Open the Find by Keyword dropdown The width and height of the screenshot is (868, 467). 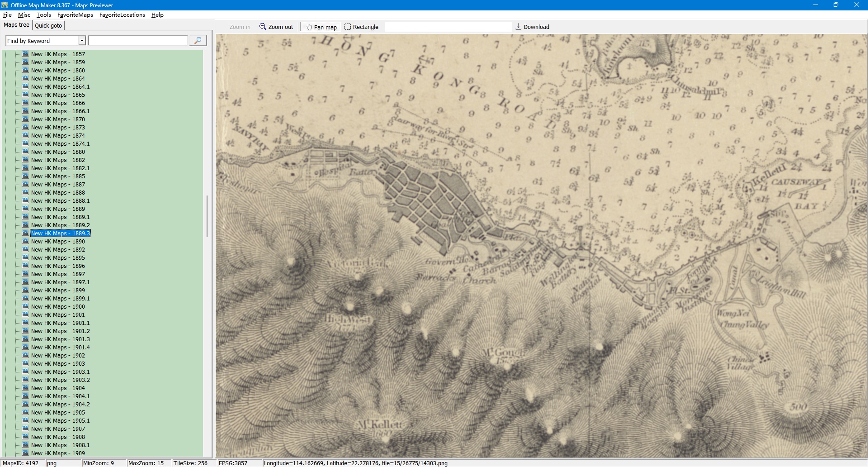(82, 41)
